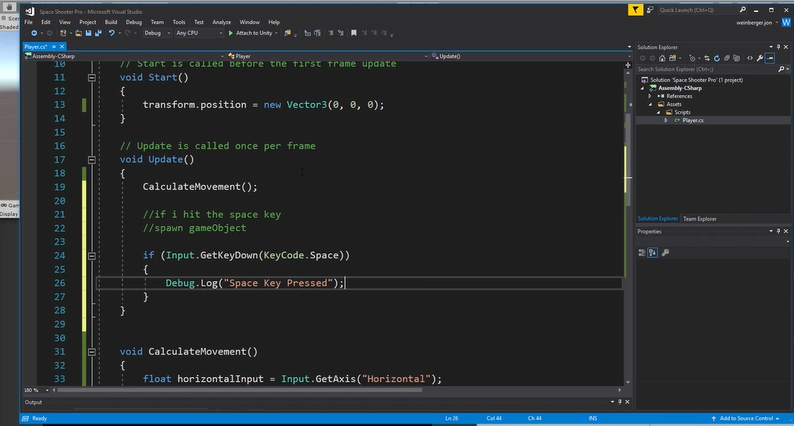Collapse the Update() method outline
Screen dimensions: 794x426
(x=92, y=160)
